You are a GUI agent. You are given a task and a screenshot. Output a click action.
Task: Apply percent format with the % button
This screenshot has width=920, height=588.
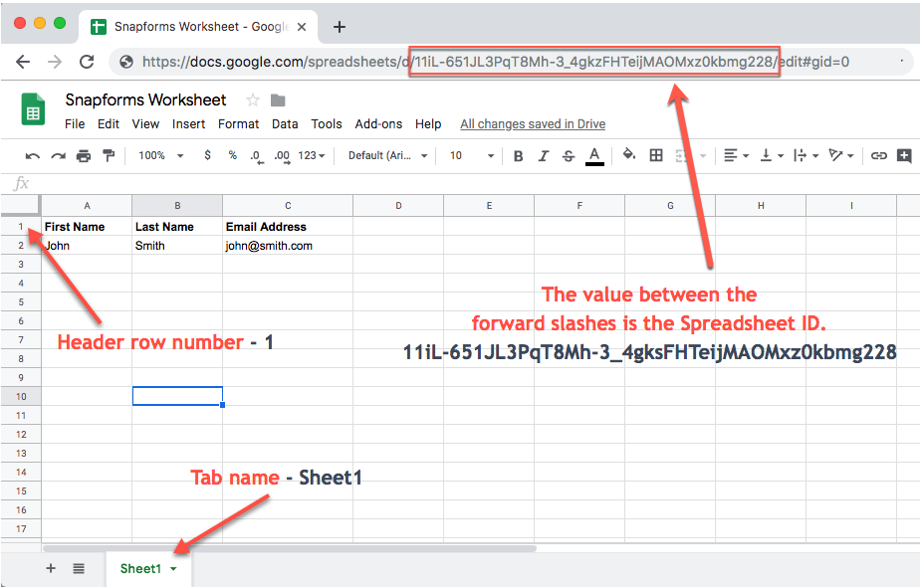pyautogui.click(x=233, y=155)
